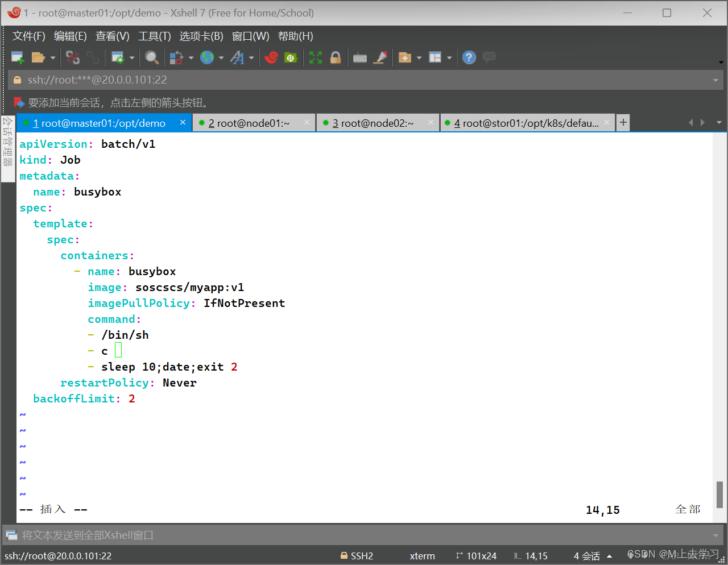Close the root@node02:~ tab
Screen dimensions: 728x565
pos(431,122)
